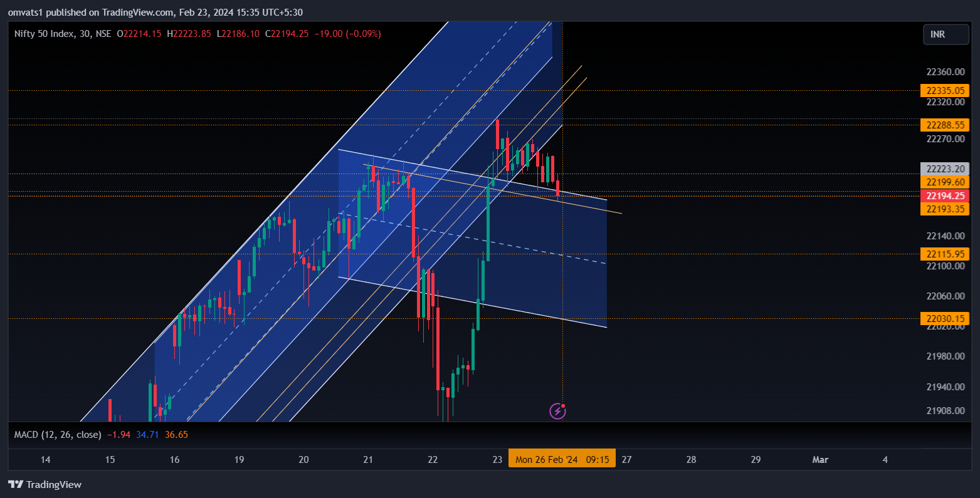
Task: Click the Mar label on the time axis
Action: [x=820, y=460]
